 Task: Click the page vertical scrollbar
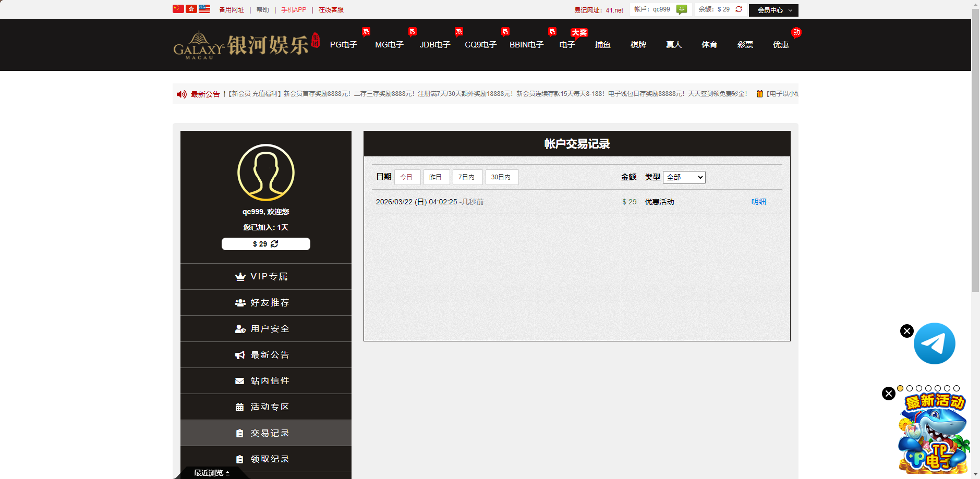975,156
